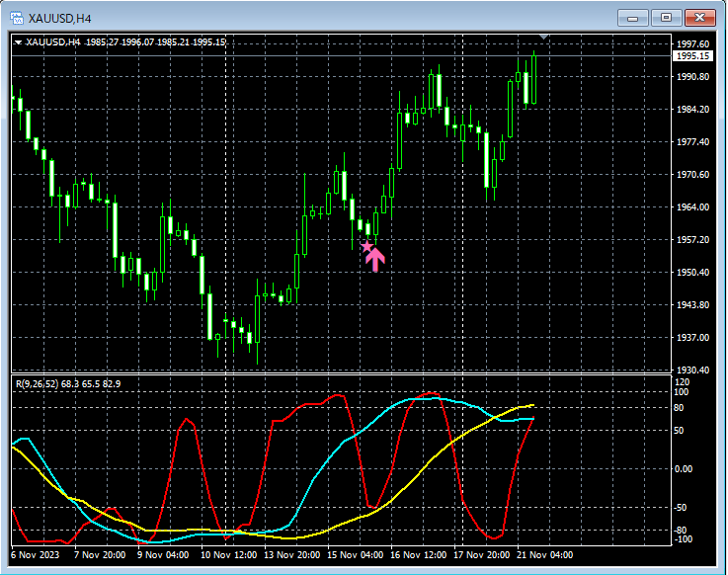Viewport: 728px width, 575px height.
Task: Click the 10 Nov 12:00 time axis label
Action: click(228, 555)
